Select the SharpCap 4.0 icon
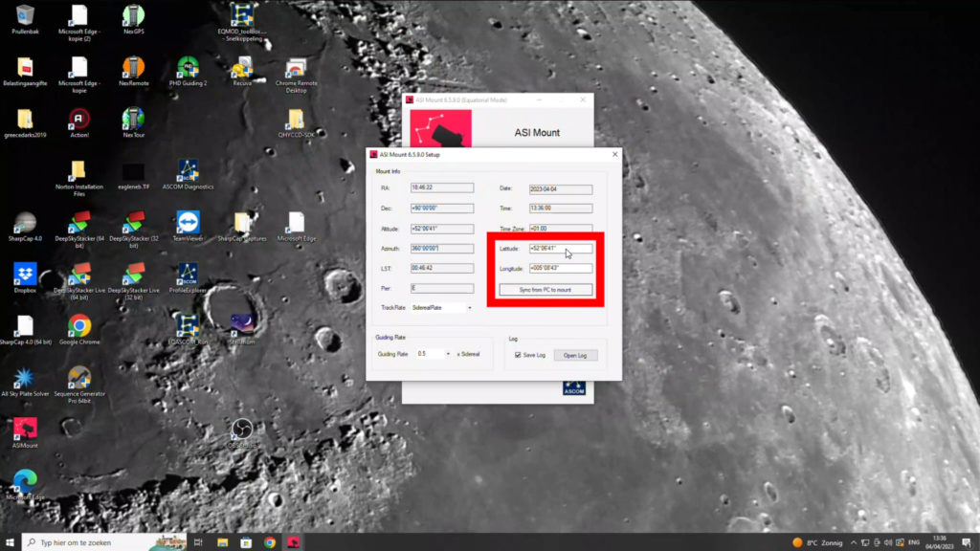980x551 pixels. 25,228
